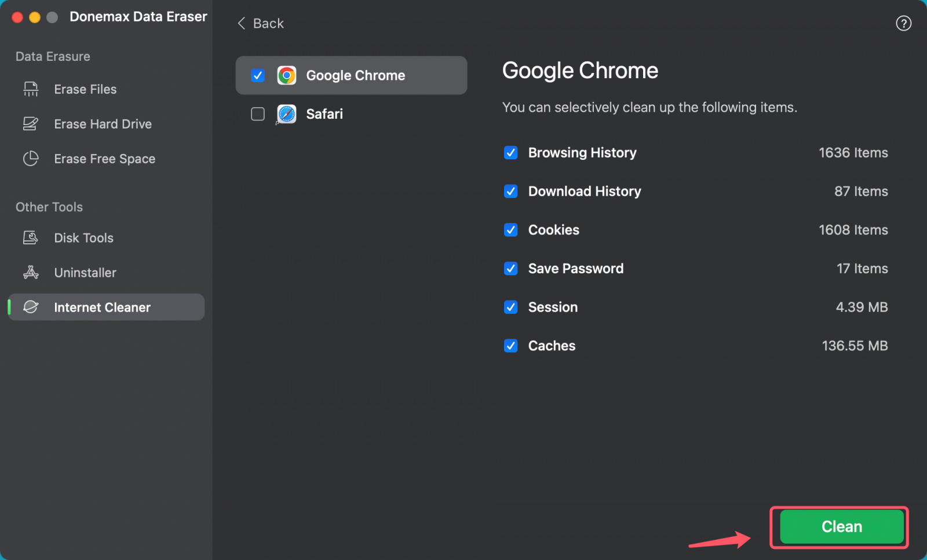
Task: Open the Erase Hard Drive tool
Action: [103, 124]
